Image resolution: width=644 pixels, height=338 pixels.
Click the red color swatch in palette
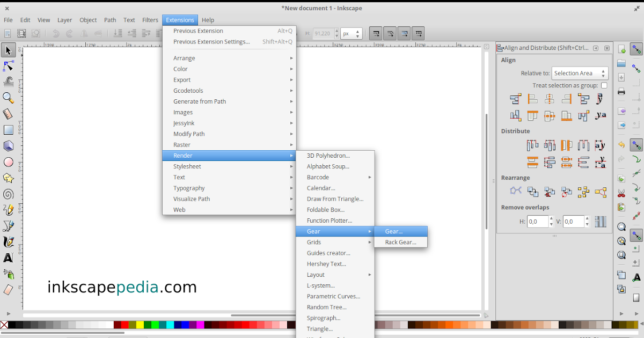(125, 325)
